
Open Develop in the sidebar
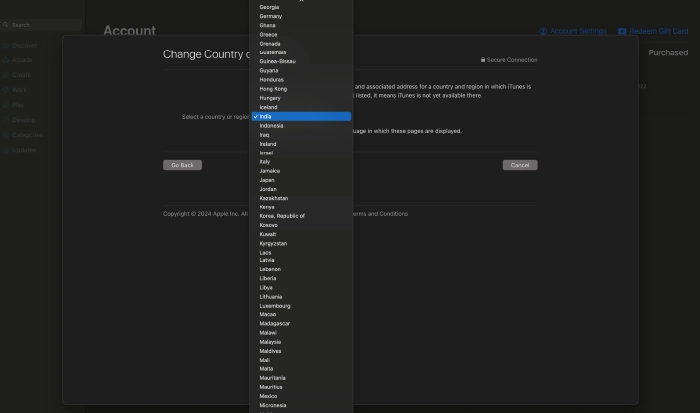click(19, 120)
